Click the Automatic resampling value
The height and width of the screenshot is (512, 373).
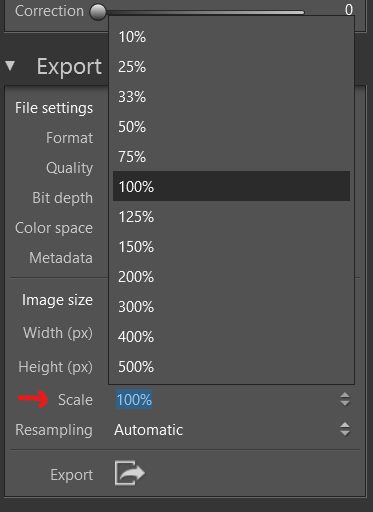click(149, 430)
